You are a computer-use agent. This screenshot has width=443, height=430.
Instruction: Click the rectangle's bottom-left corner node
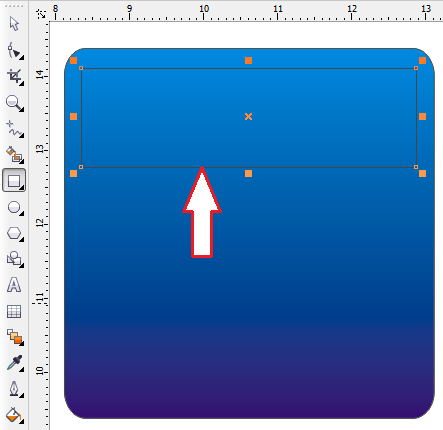pos(81,167)
